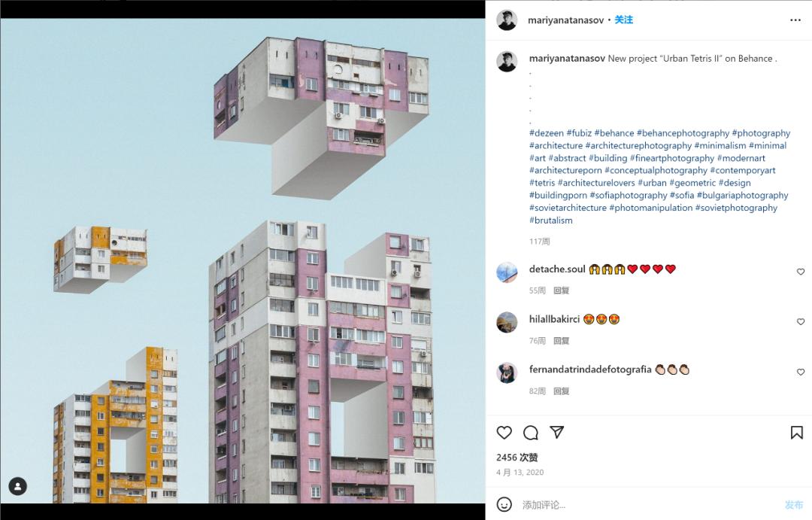Open the emoji picker smiley icon

click(504, 504)
